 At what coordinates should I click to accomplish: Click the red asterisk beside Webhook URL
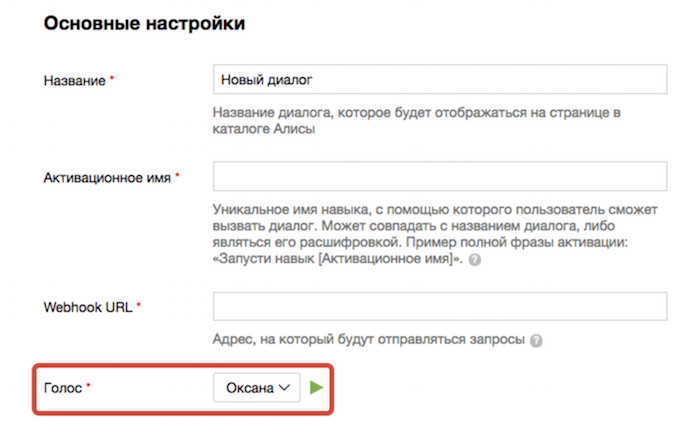tap(139, 305)
